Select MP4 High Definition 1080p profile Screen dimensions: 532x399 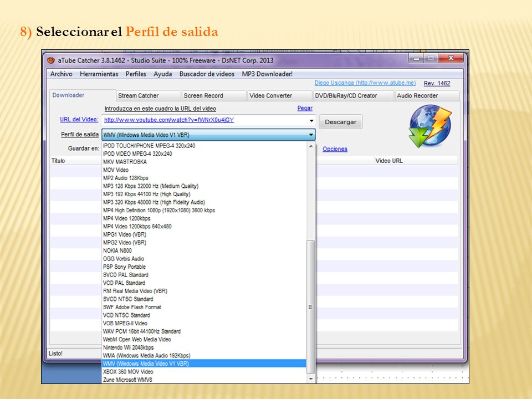204,211
